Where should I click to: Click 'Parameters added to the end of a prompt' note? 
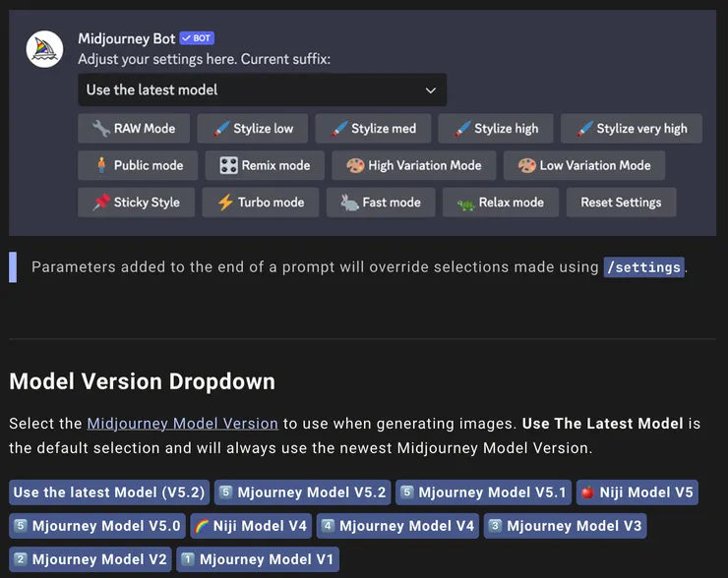(x=182, y=267)
